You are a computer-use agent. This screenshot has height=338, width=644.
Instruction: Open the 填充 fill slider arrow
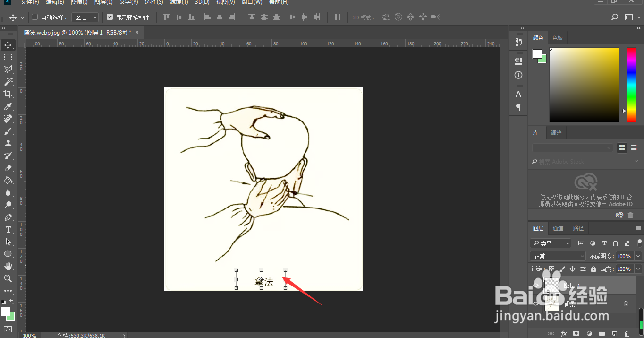click(x=638, y=269)
